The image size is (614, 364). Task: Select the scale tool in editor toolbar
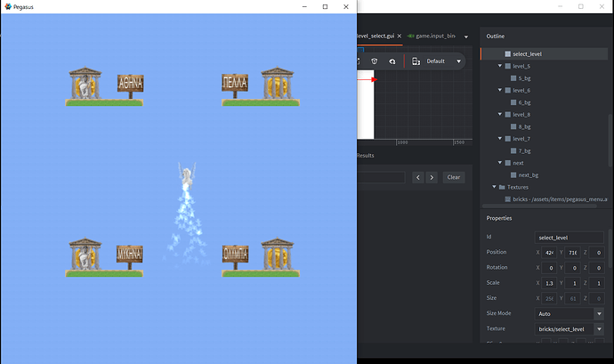tap(392, 61)
